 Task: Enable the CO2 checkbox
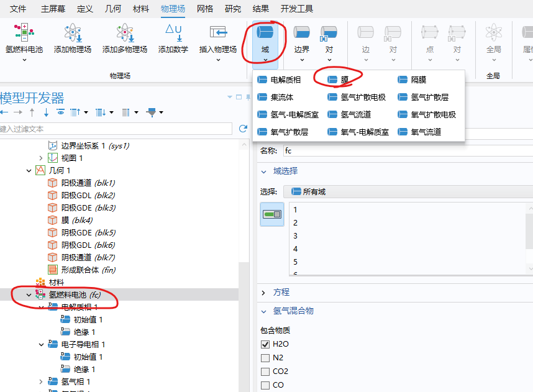pos(265,371)
